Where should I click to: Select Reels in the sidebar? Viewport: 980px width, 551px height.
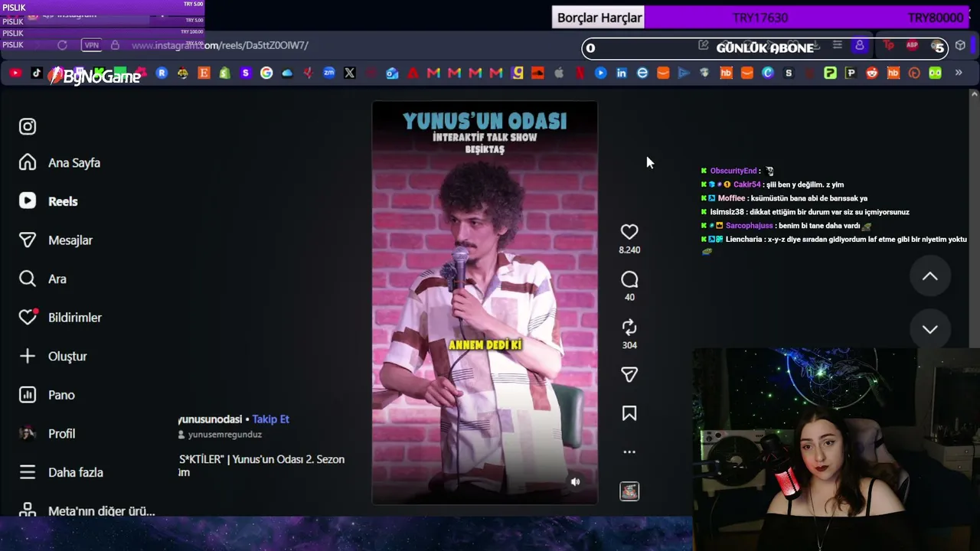(48, 201)
